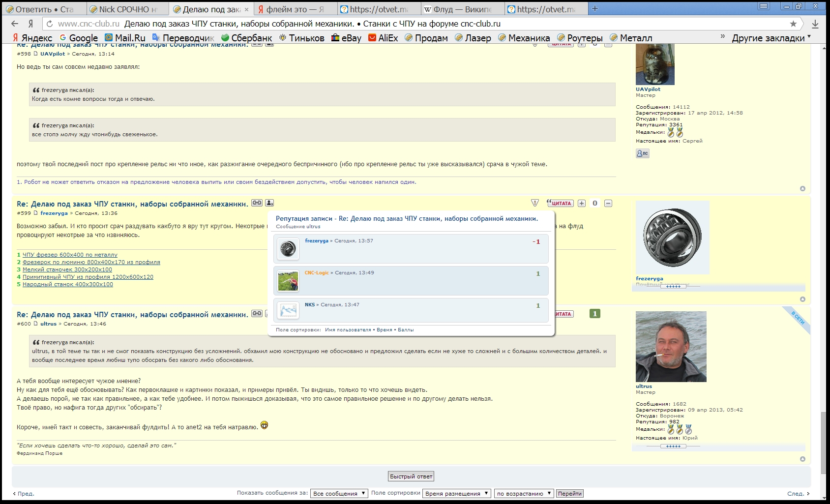The width and height of the screenshot is (830, 504).
Task: Open the green reputation score of post #600
Action: pyautogui.click(x=595, y=314)
